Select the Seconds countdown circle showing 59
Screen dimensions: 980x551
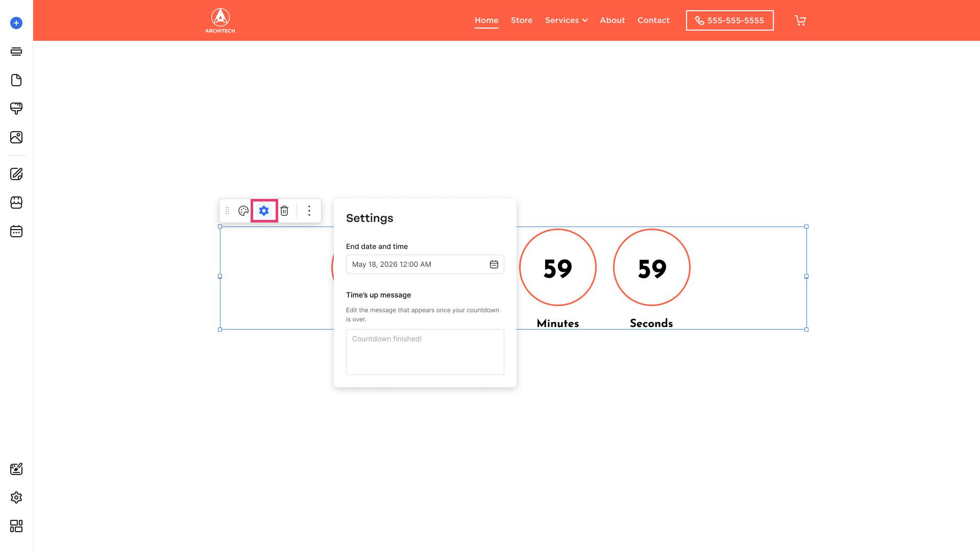[652, 267]
